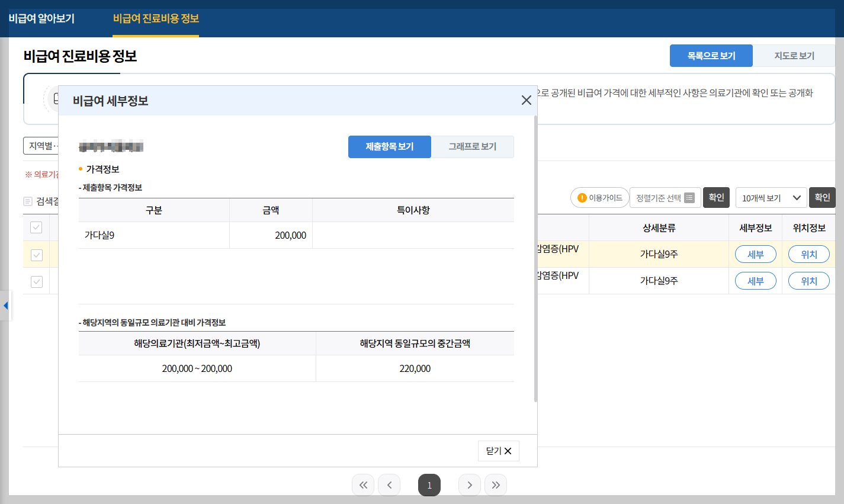Select 지도로 보기 view
This screenshot has width=844, height=504.
click(794, 56)
